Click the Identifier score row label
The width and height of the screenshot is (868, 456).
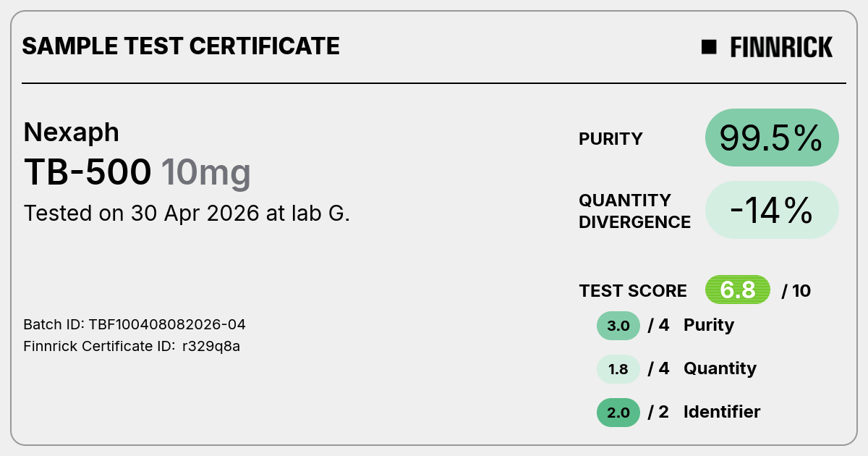pyautogui.click(x=722, y=412)
